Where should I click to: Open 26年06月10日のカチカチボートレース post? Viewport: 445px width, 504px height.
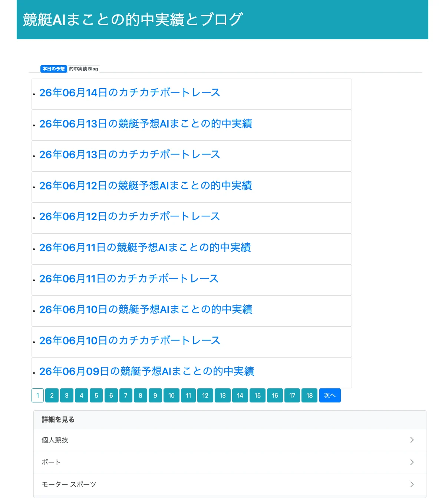tap(129, 341)
